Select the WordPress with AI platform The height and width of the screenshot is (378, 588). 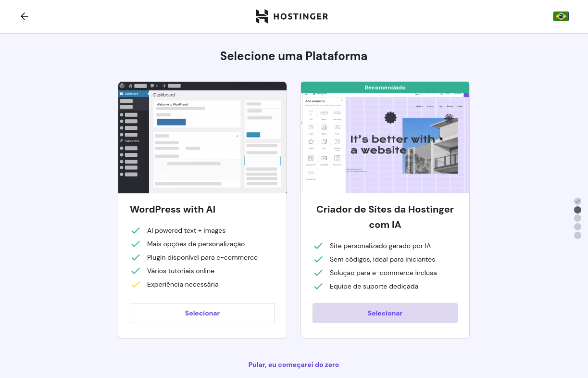click(202, 313)
